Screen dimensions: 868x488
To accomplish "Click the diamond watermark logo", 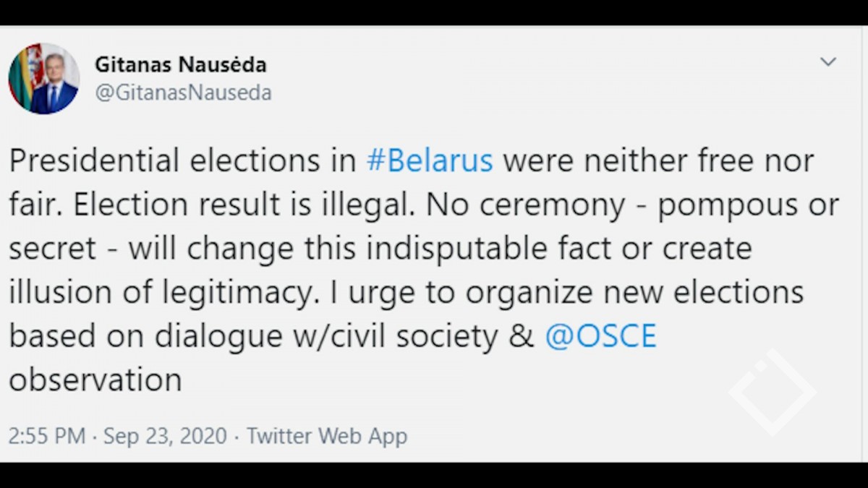I will [773, 392].
